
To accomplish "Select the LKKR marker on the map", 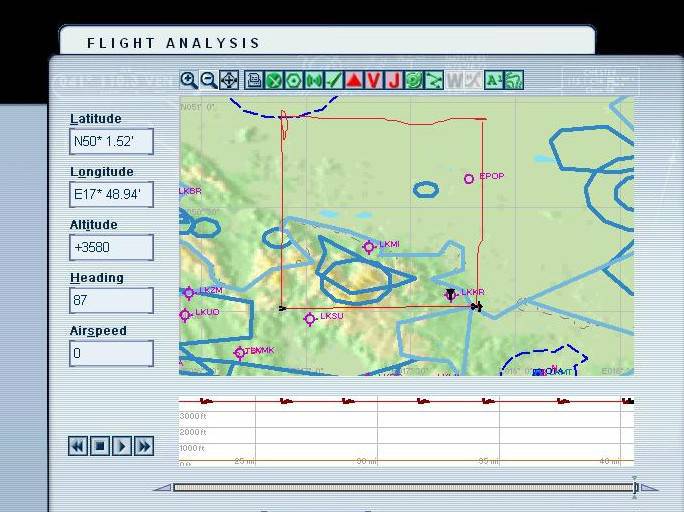I will pyautogui.click(x=451, y=294).
